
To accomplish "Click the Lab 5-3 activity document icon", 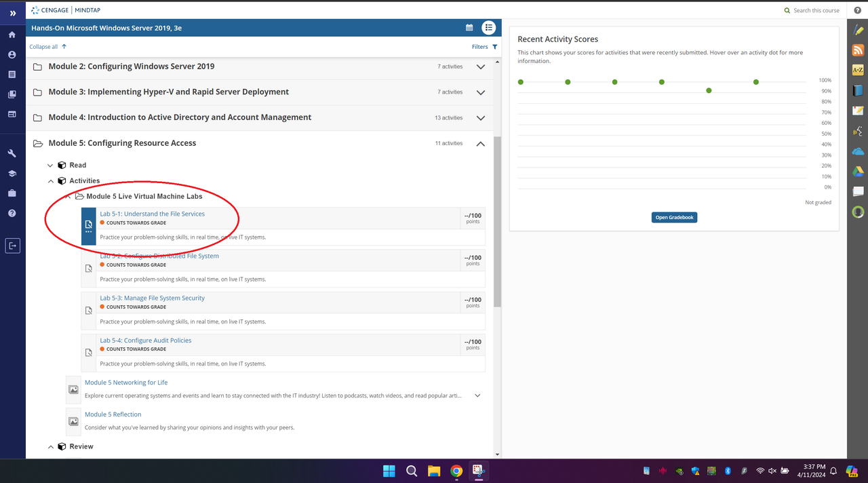I will [89, 311].
